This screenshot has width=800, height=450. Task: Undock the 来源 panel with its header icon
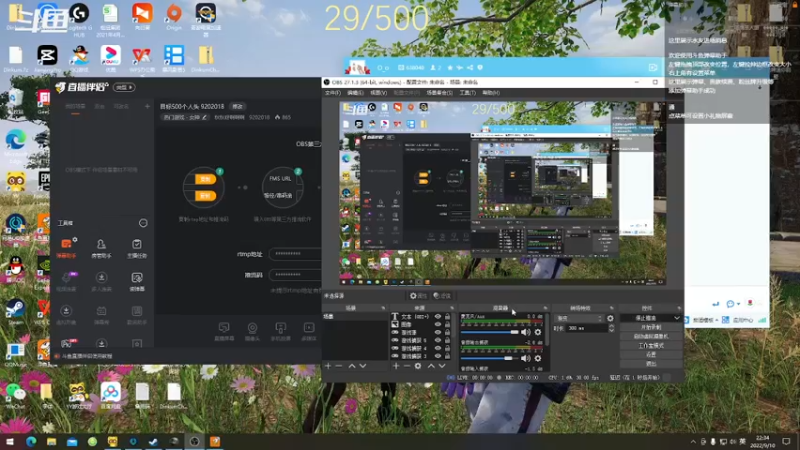[452, 308]
